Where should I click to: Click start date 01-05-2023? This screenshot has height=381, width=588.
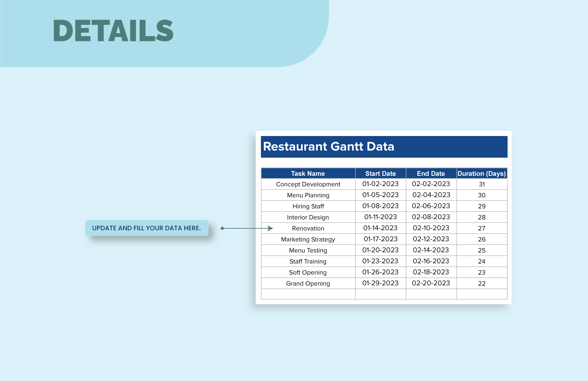tap(381, 195)
